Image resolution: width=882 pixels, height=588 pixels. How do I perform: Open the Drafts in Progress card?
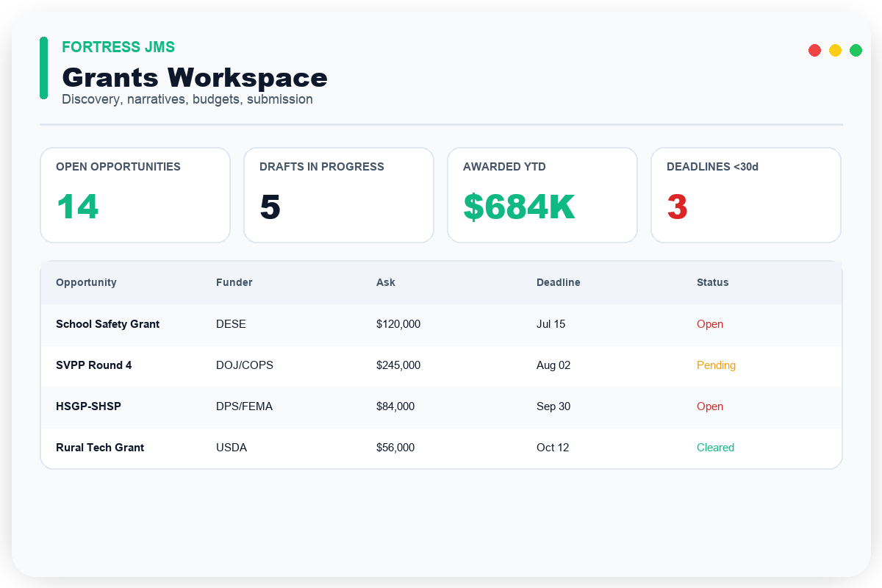(339, 195)
